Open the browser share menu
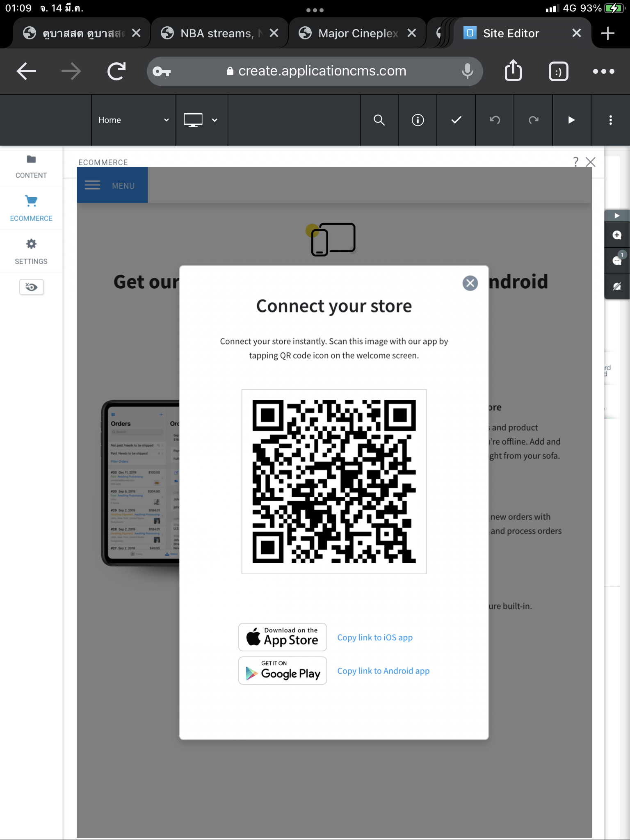 [x=513, y=71]
